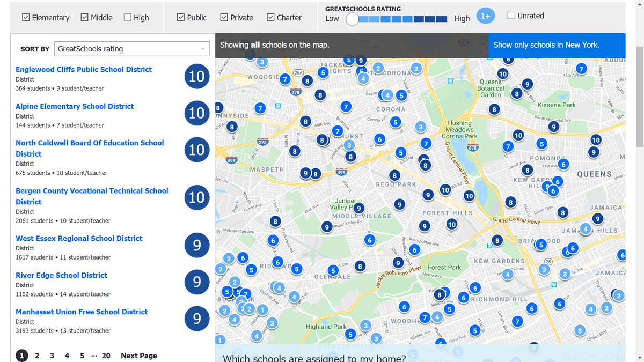Click rating 9 badge beside West Essex
The width and height of the screenshot is (644, 362).
point(197,245)
